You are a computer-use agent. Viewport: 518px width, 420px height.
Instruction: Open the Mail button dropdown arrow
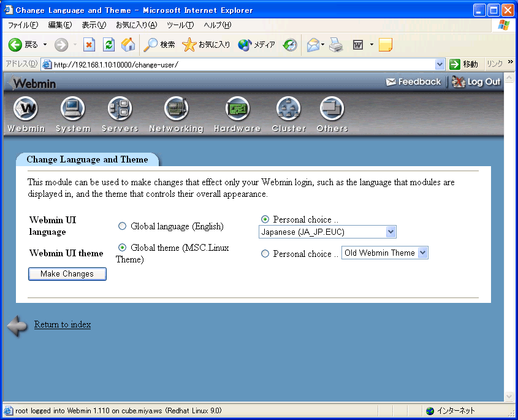coord(323,45)
